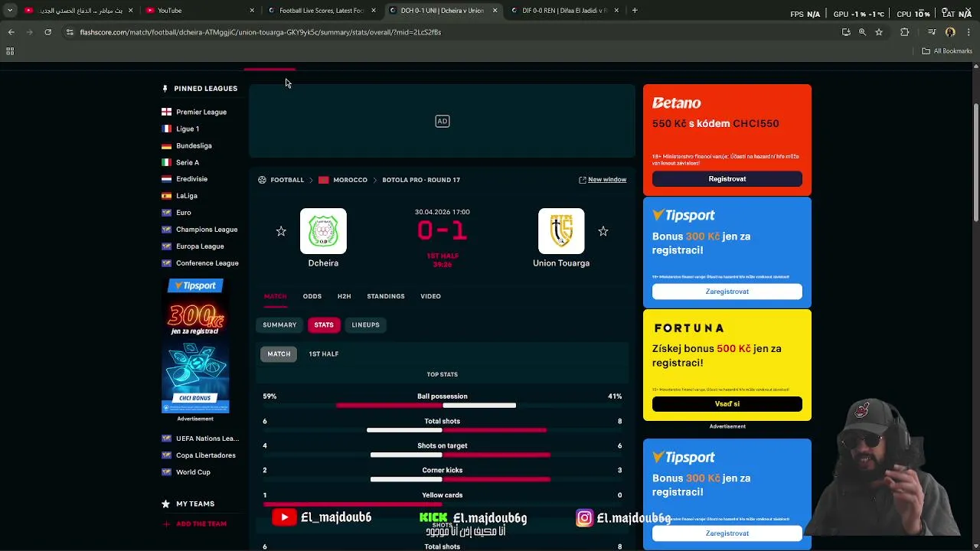Click the Betano Registrovat button
This screenshot has height=551, width=980.
point(727,179)
